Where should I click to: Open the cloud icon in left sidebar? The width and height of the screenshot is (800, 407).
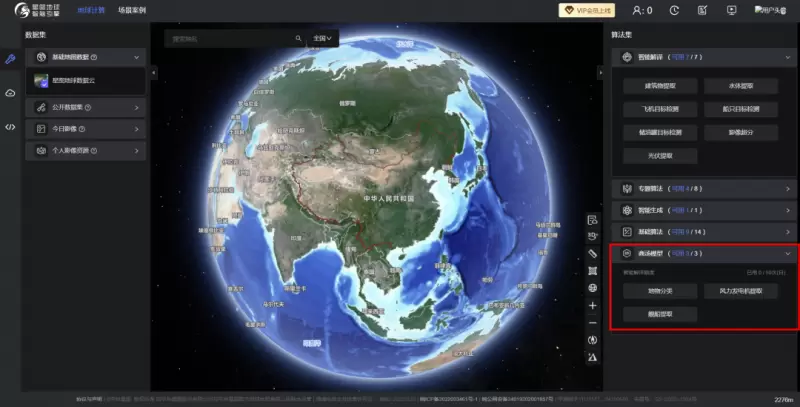[x=10, y=93]
